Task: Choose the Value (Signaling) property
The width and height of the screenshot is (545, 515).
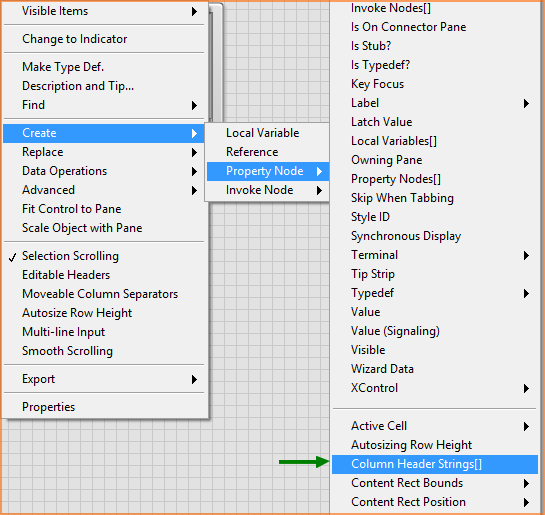Action: point(435,331)
